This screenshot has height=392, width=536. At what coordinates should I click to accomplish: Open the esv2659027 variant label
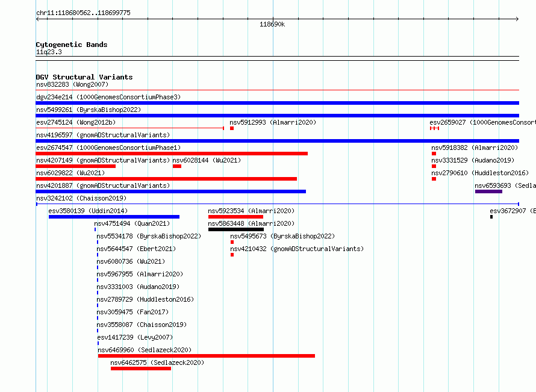pos(482,122)
